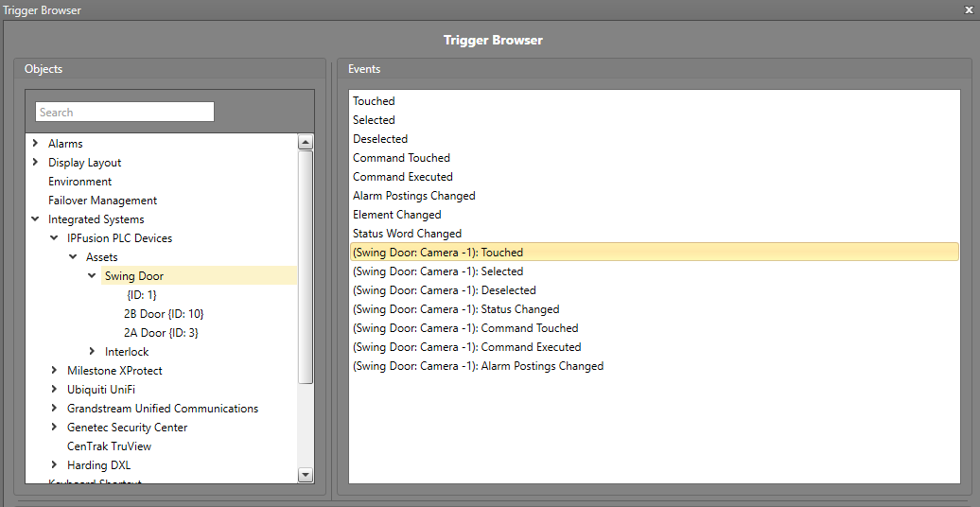Viewport: 980px width, 507px height.
Task: Select the CenTrak TruView tree item
Action: (109, 446)
